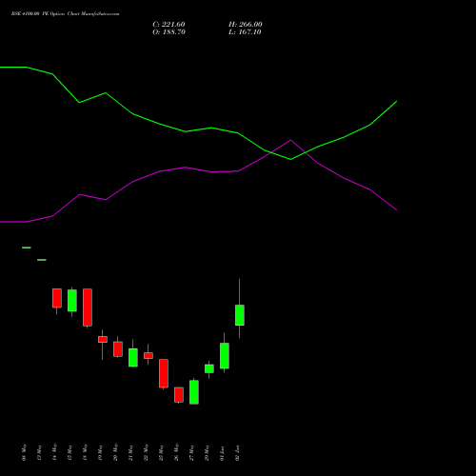The image size is (476, 476).
Task: Click the 21 May date label
Action: (131, 452)
